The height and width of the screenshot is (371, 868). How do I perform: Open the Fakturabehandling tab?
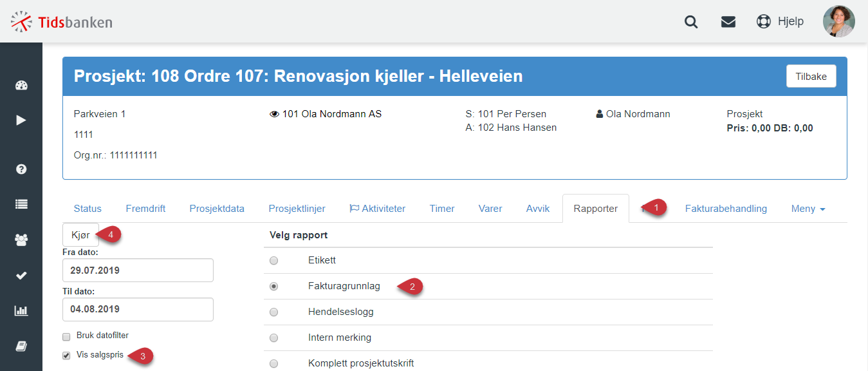tap(726, 209)
